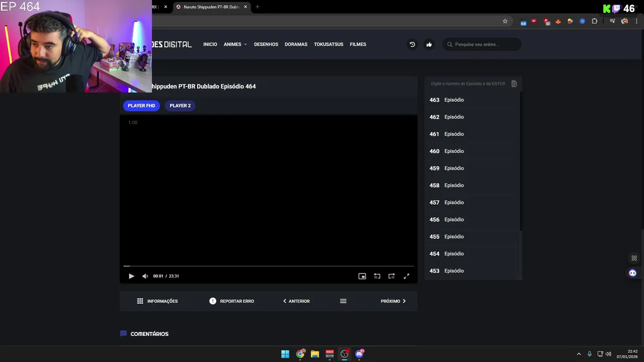Image resolution: width=644 pixels, height=362 pixels.
Task: Select the PLAYER FHD source
Action: click(x=141, y=106)
